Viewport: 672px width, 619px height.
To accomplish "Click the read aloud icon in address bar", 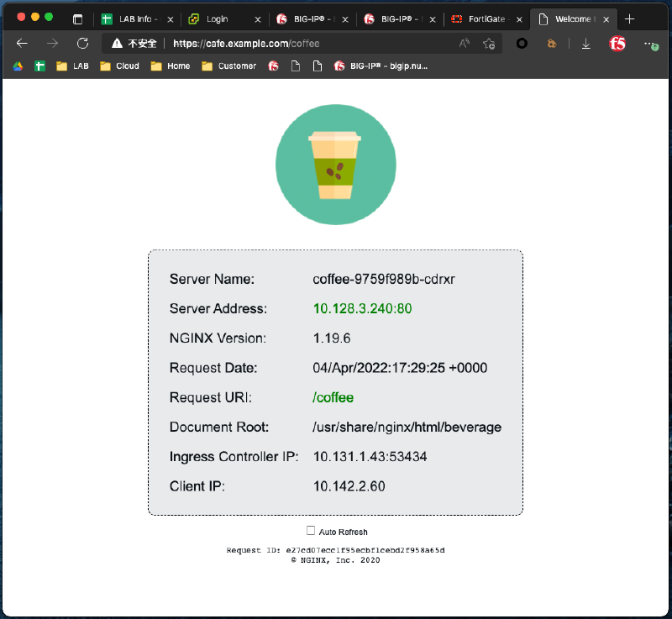I will 465,44.
